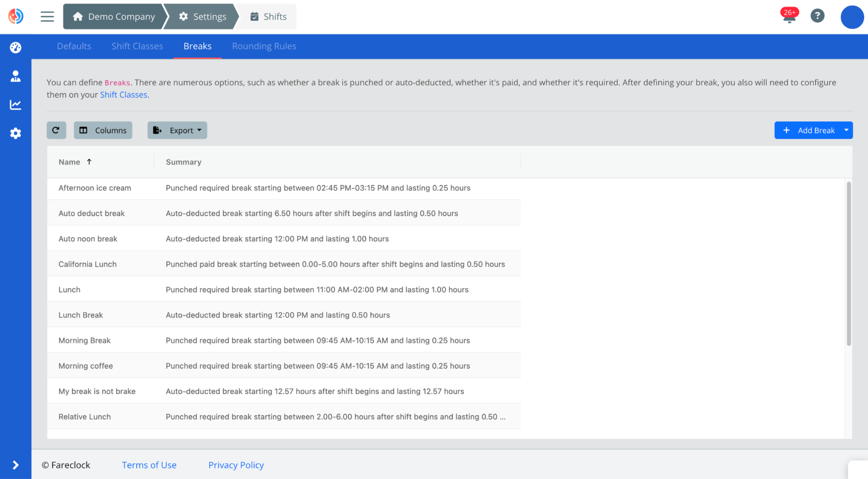This screenshot has height=479, width=868.
Task: Toggle Name column sort order
Action: click(75, 162)
